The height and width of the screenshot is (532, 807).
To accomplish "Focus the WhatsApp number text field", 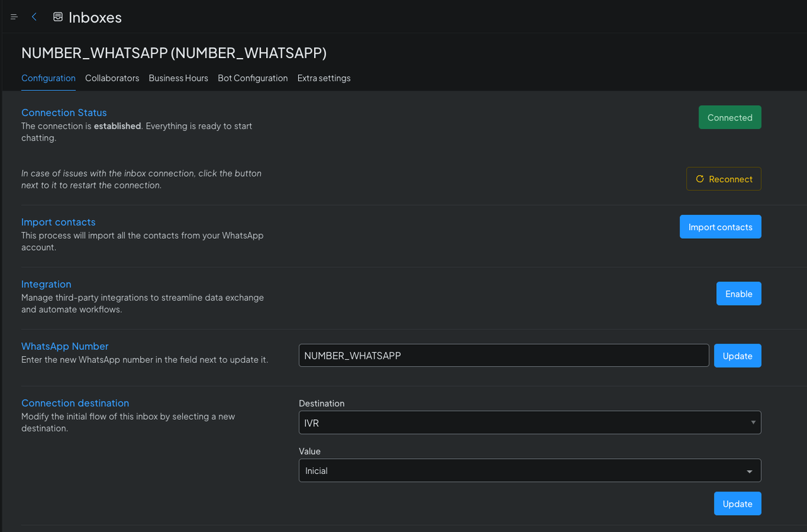I will point(503,356).
